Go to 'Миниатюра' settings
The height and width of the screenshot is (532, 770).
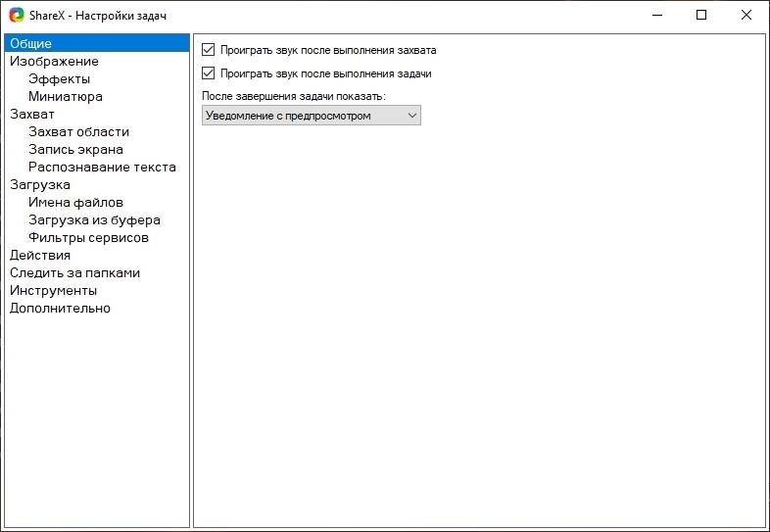66,96
